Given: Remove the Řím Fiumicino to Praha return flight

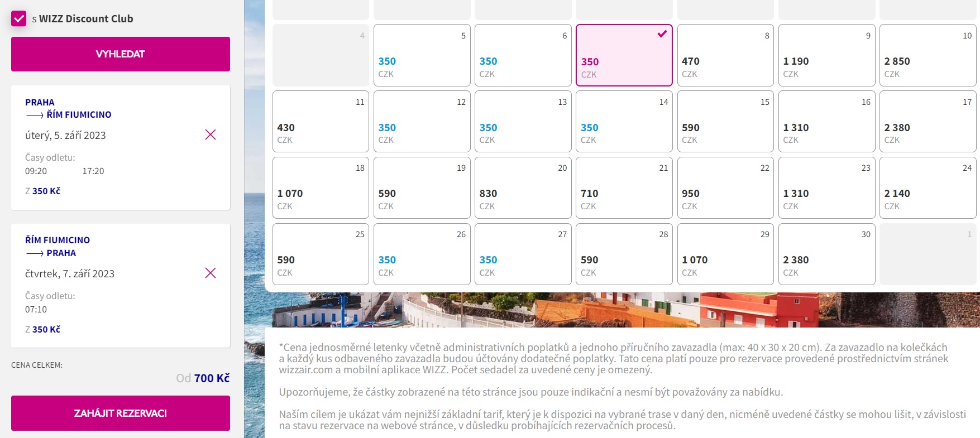Looking at the screenshot, I should pyautogui.click(x=211, y=273).
